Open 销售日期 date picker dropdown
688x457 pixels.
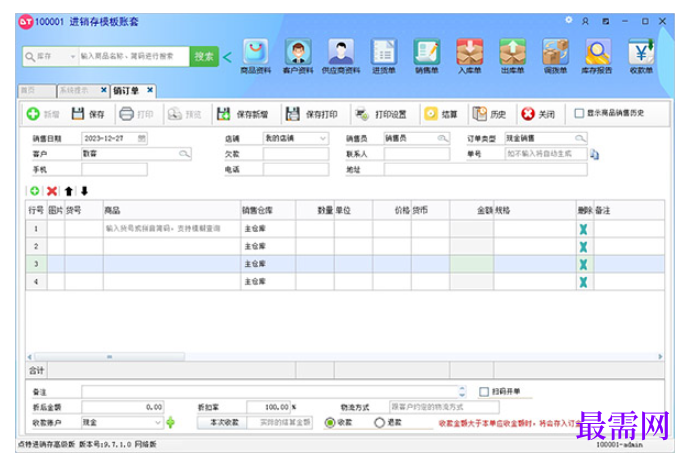142,138
